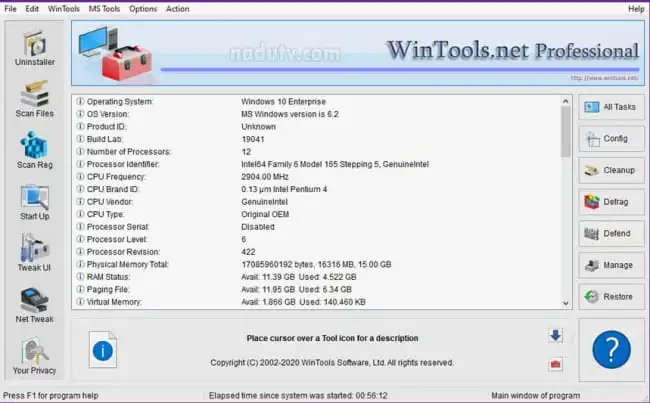Click the info icon beside Operating System
Image resolution: width=650 pixels, height=403 pixels.
80,101
